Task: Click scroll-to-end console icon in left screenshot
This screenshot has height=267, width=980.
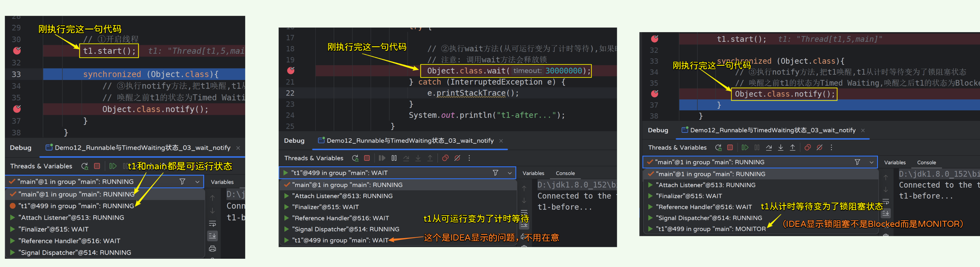Action: [212, 236]
